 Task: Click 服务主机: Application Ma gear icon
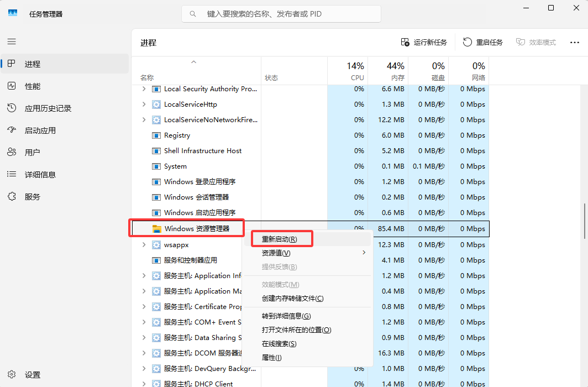(156, 291)
